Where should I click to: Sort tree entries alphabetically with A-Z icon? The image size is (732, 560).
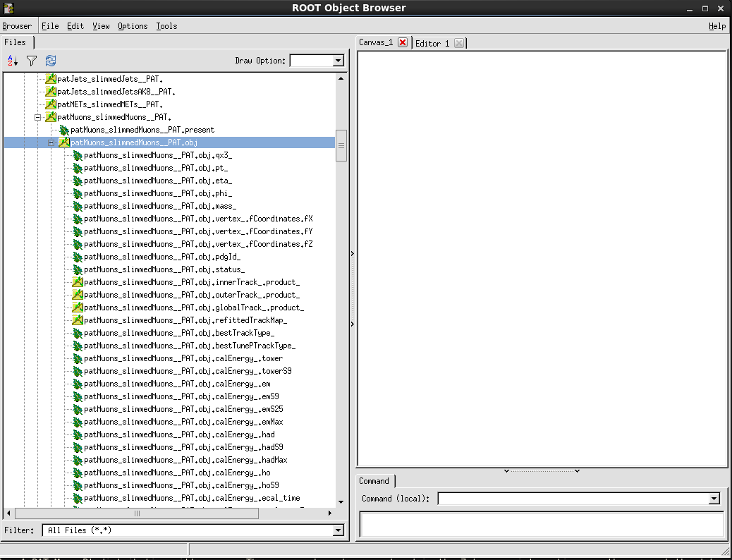click(x=11, y=61)
